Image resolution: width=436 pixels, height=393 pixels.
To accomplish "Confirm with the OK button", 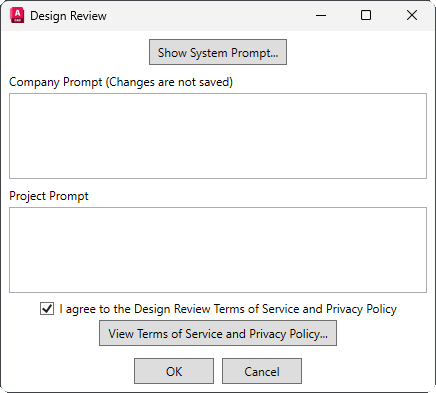I will tap(174, 371).
